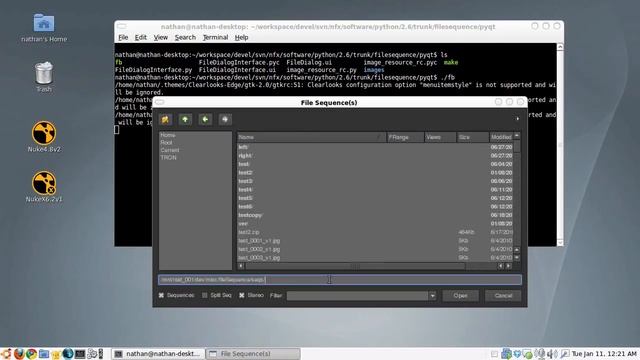
Task: Toggle the Stereo checkbox
Action: click(242, 295)
